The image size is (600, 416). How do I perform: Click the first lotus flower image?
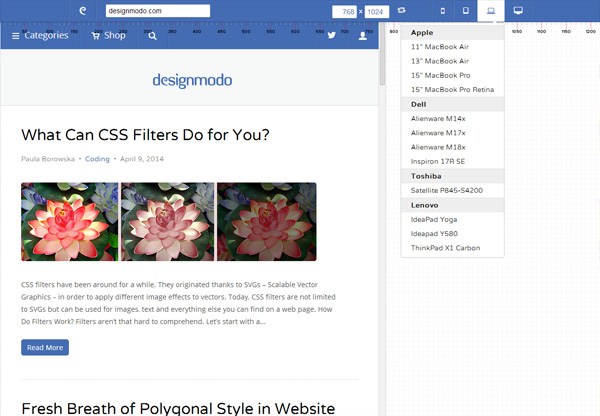[70, 222]
